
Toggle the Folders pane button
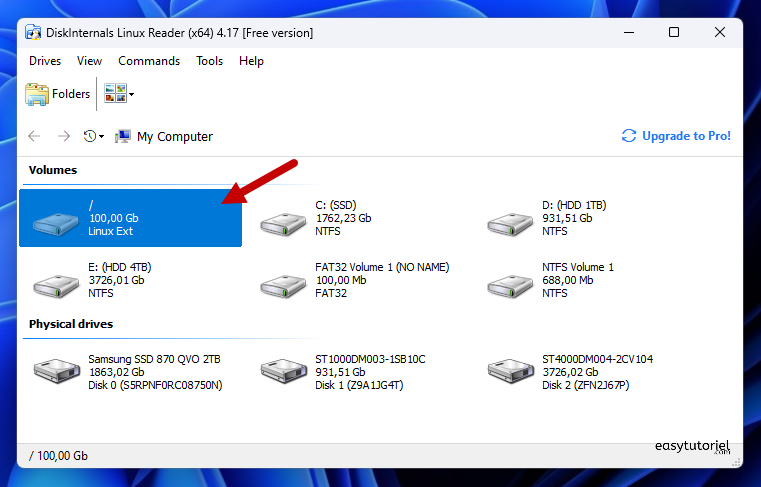tap(58, 94)
